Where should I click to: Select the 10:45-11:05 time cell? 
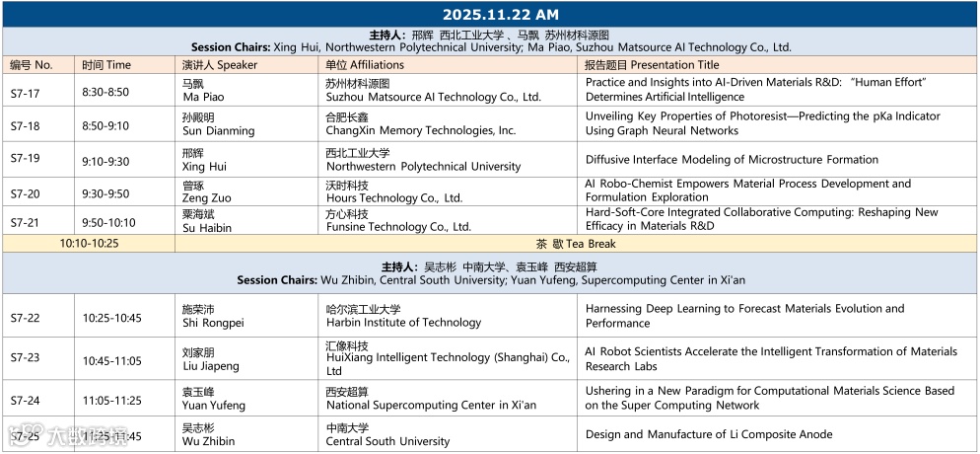point(111,361)
